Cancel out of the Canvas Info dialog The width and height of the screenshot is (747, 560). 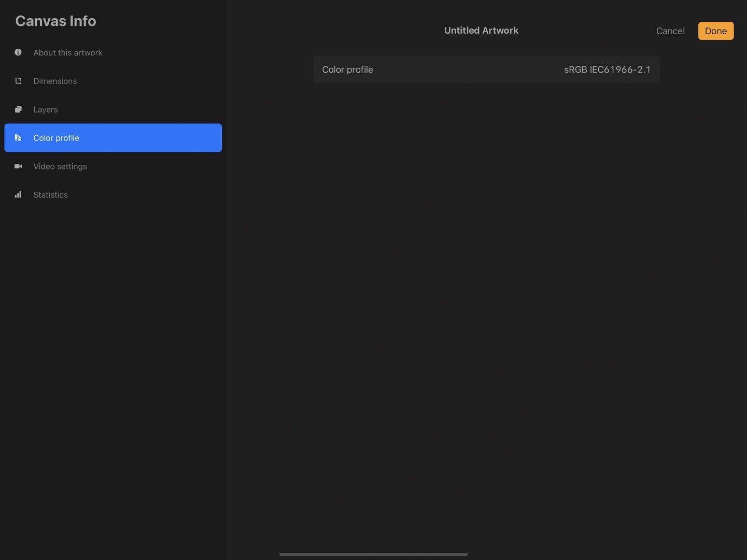tap(670, 31)
